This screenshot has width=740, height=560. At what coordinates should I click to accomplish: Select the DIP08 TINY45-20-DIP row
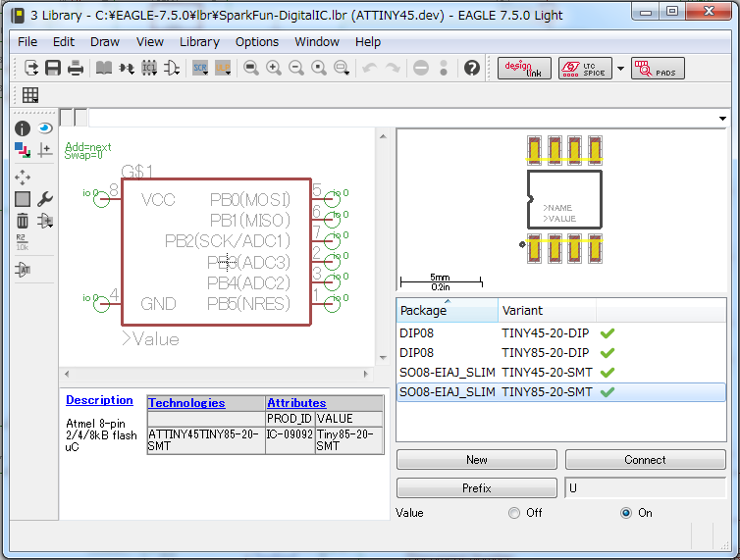click(561, 333)
